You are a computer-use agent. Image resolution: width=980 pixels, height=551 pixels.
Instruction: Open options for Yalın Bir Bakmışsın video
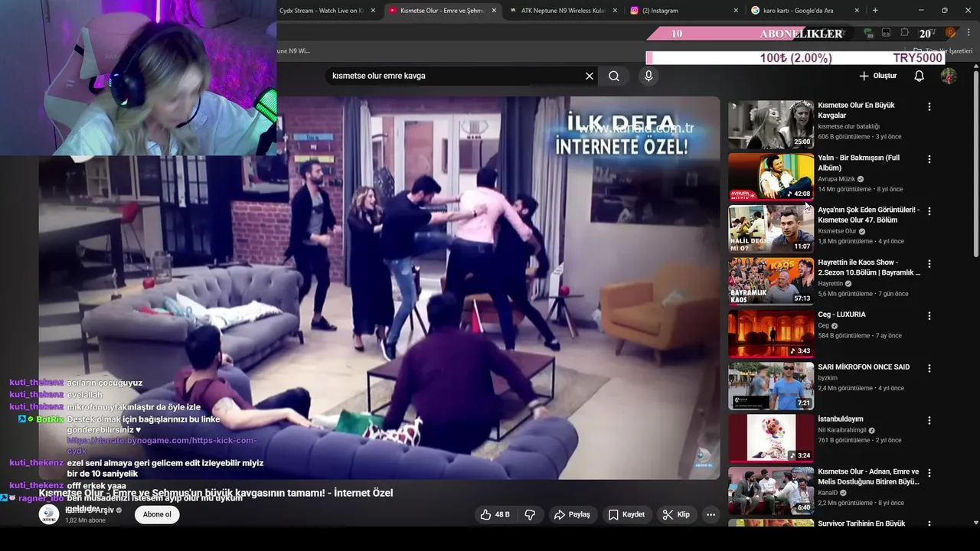pos(929,159)
